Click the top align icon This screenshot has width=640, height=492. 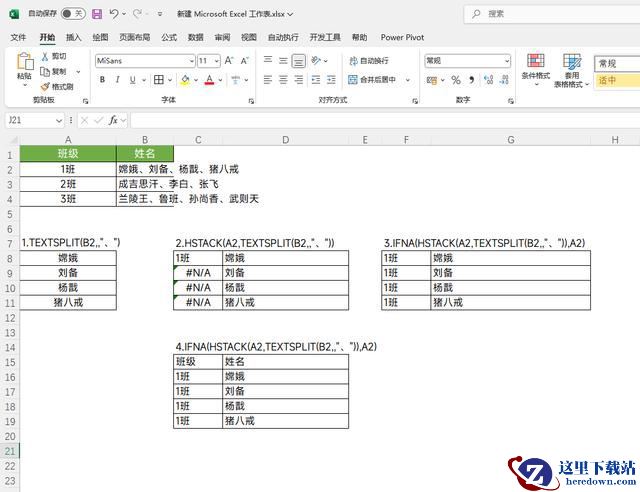pyautogui.click(x=268, y=60)
